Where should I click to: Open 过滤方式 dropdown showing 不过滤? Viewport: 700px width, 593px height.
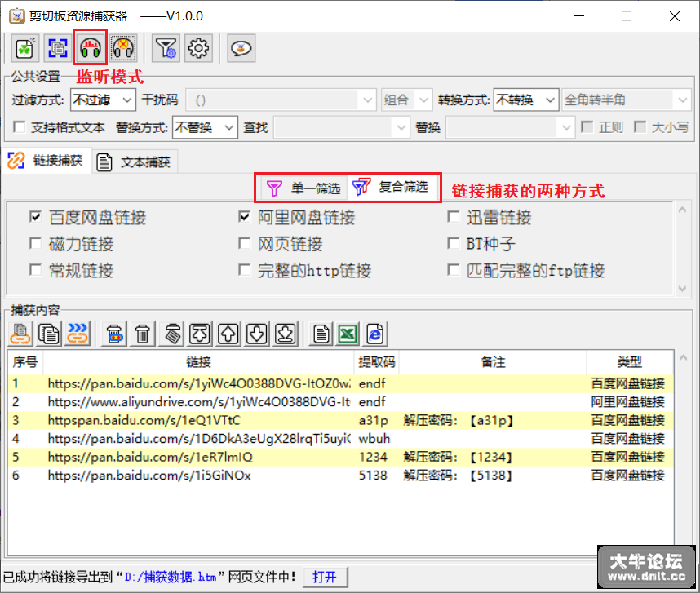[103, 100]
